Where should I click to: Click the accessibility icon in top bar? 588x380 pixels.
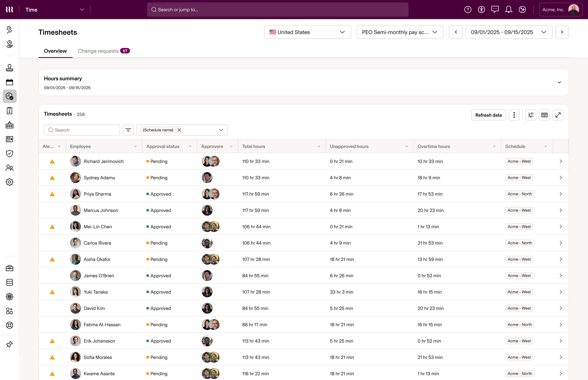click(481, 10)
